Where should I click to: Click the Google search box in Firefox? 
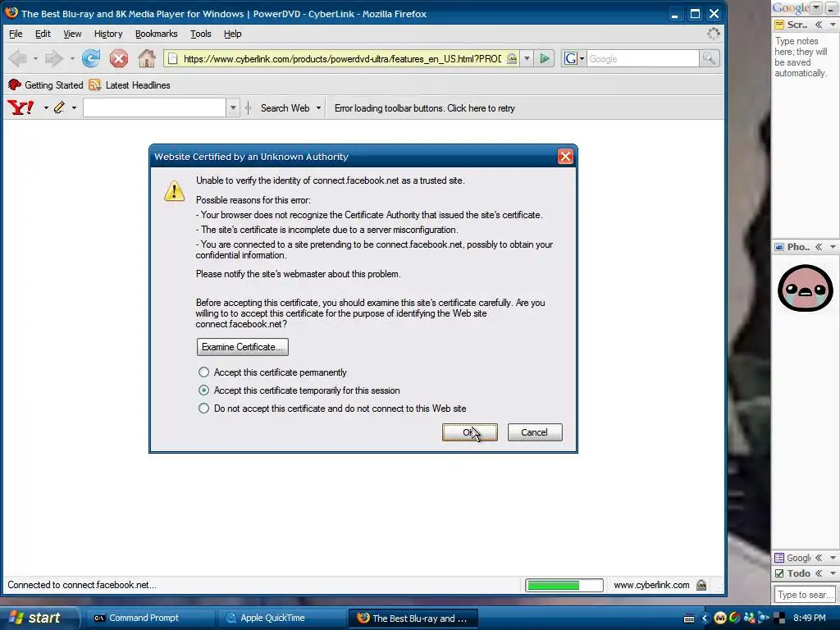[643, 58]
